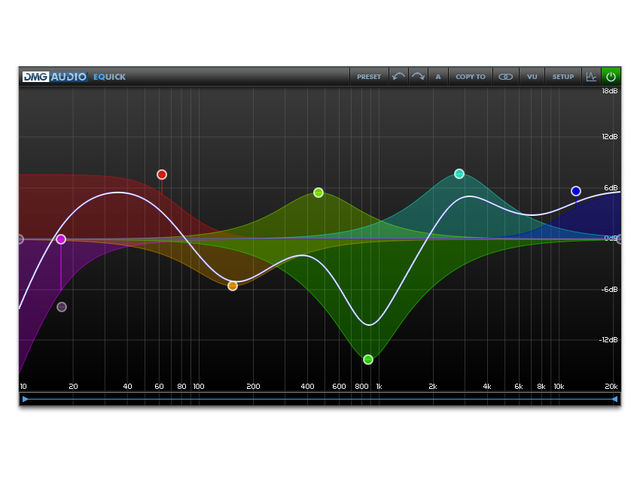
Task: Toggle the stereo link icon
Action: (506, 77)
